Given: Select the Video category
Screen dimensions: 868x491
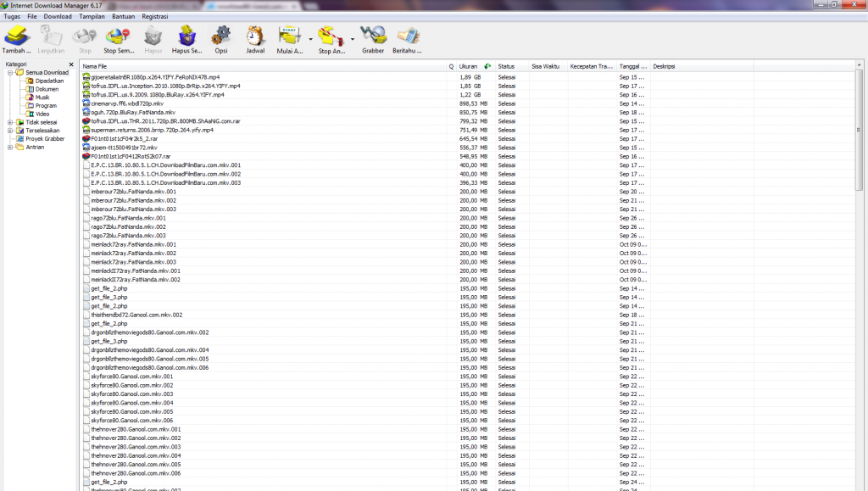Looking at the screenshot, I should (42, 114).
